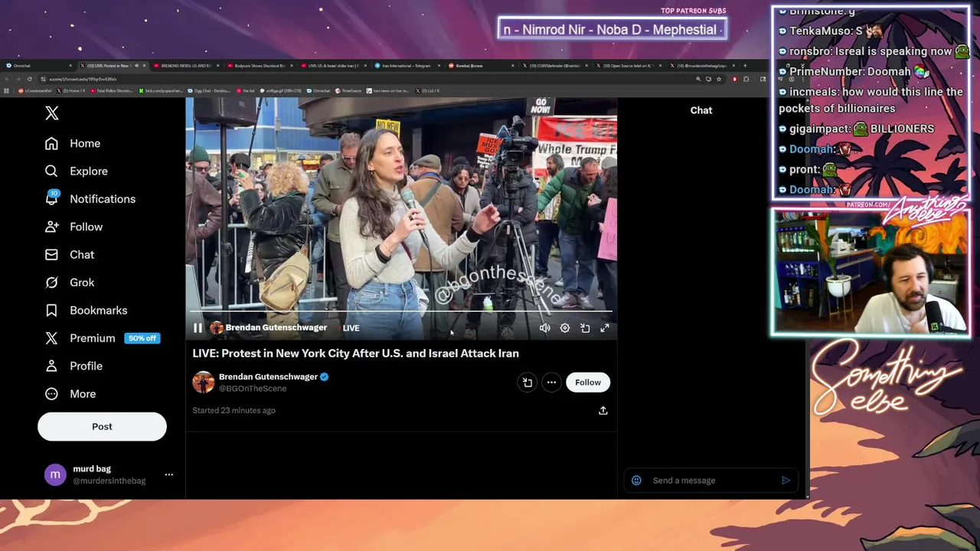Open the apps grid icon in bookmarks bar
The width and height of the screenshot is (980, 551).
pyautogui.click(x=6, y=91)
